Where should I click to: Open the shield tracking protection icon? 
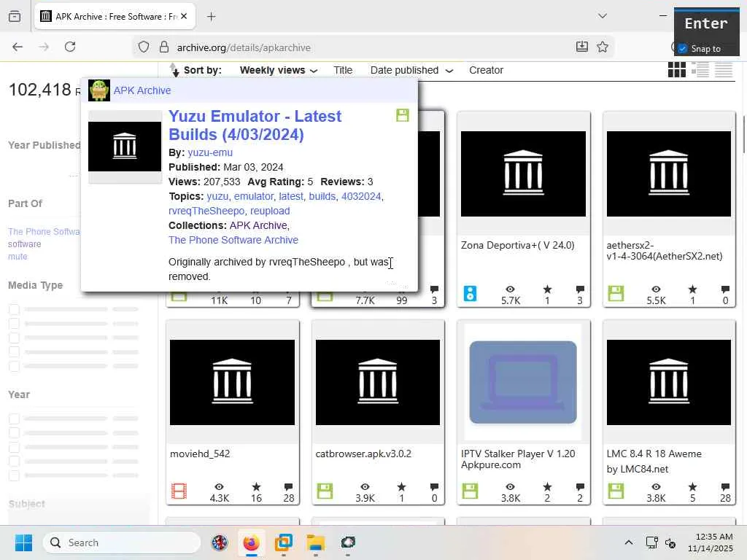pyautogui.click(x=144, y=47)
